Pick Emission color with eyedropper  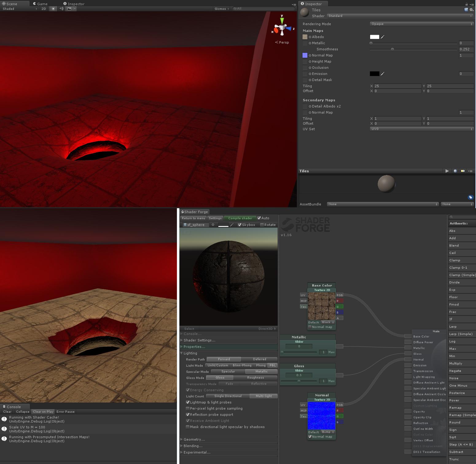pos(383,74)
